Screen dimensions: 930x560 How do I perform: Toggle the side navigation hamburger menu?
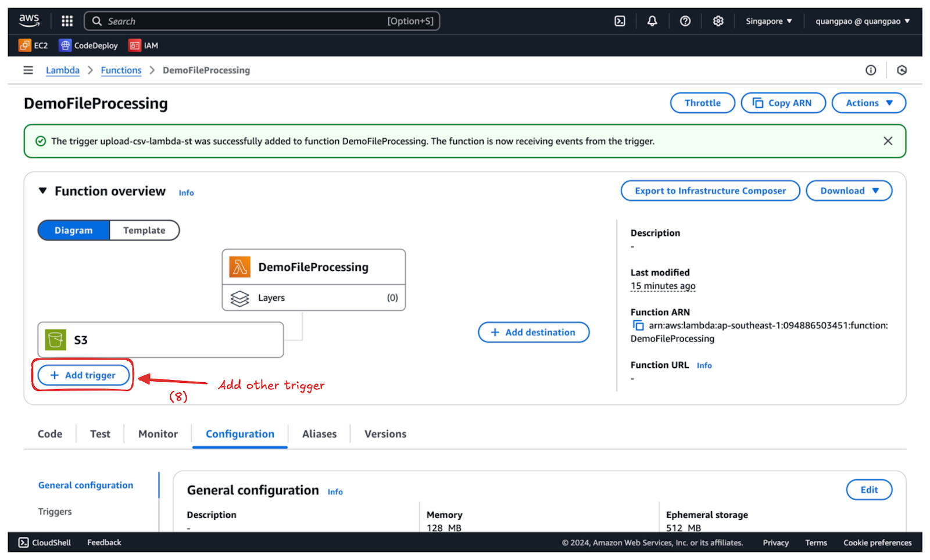pyautogui.click(x=28, y=70)
